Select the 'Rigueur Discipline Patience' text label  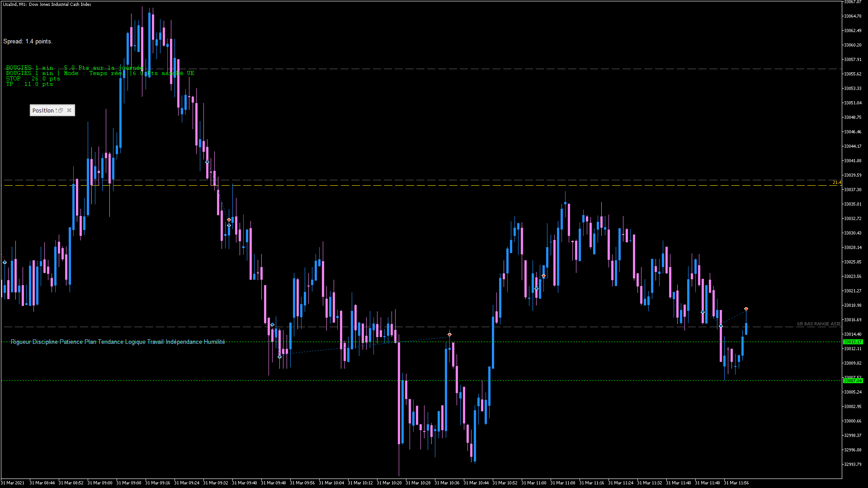(118, 342)
